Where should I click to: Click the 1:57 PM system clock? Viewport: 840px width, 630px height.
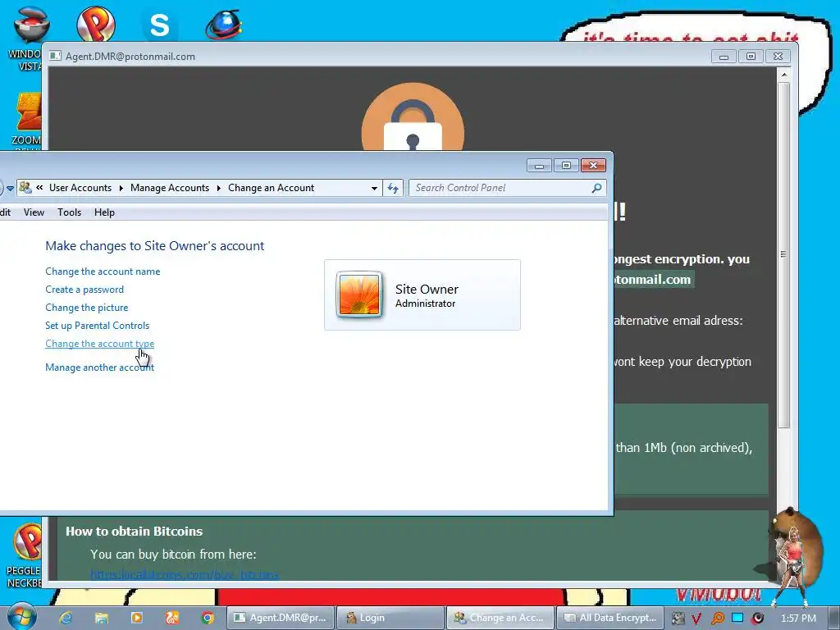(798, 619)
